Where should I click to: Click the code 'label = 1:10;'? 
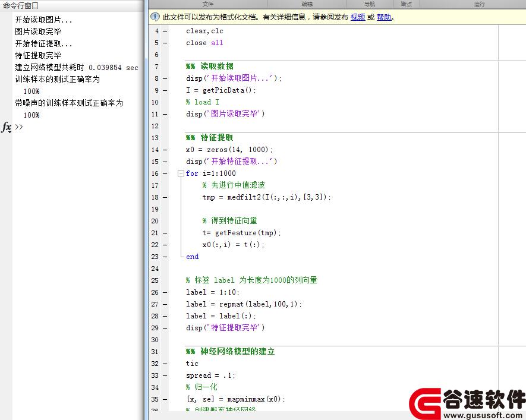tap(213, 293)
